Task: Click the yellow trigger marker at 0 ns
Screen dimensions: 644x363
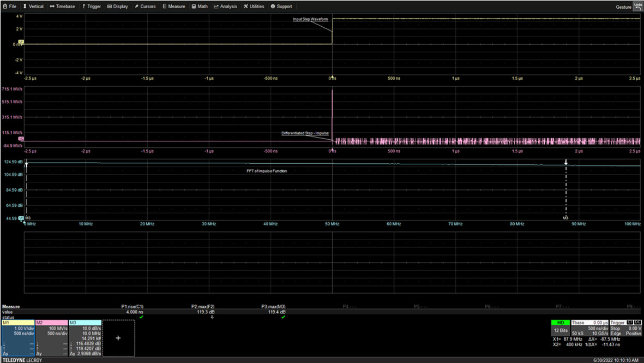Action: coord(332,78)
